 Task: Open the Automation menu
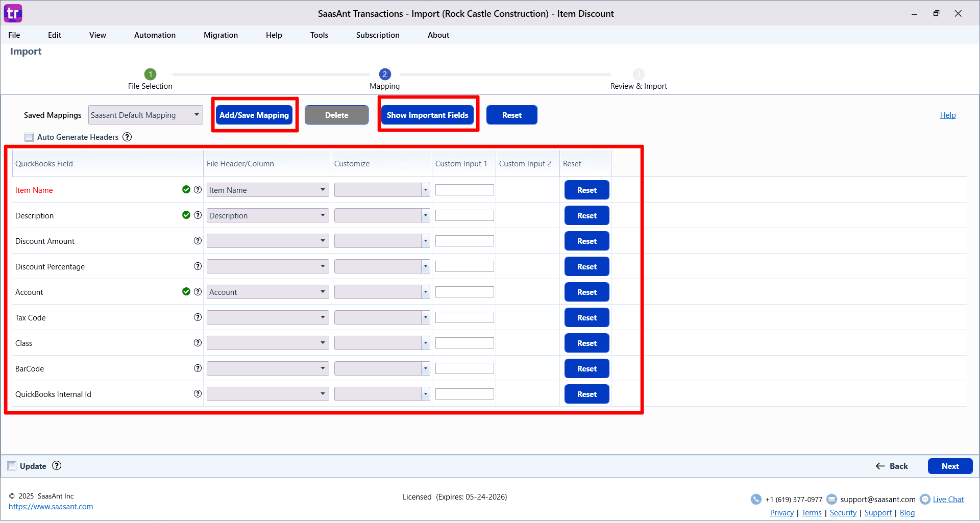[x=155, y=35]
